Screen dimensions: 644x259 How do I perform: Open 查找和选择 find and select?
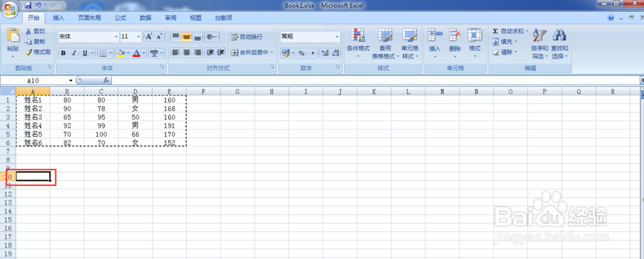[560, 43]
